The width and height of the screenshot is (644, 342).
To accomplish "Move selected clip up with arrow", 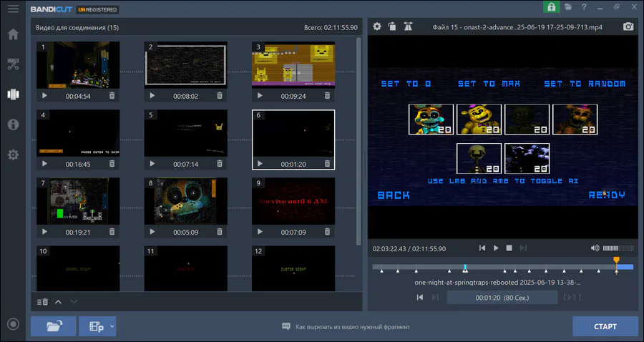I will 59,302.
